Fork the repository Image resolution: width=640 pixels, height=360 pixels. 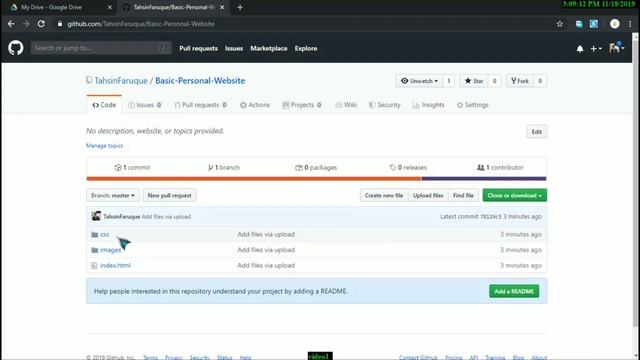click(520, 81)
